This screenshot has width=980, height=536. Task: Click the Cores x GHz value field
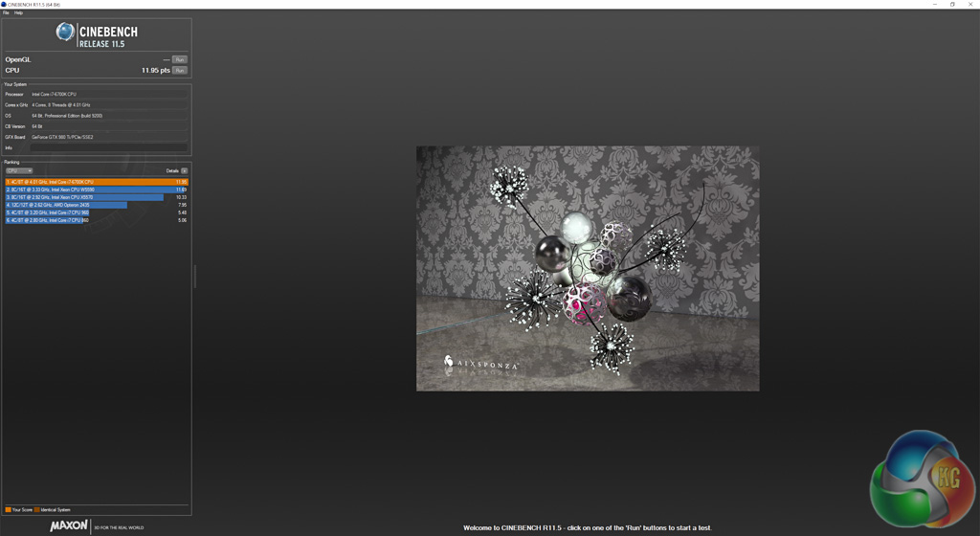pyautogui.click(x=109, y=105)
